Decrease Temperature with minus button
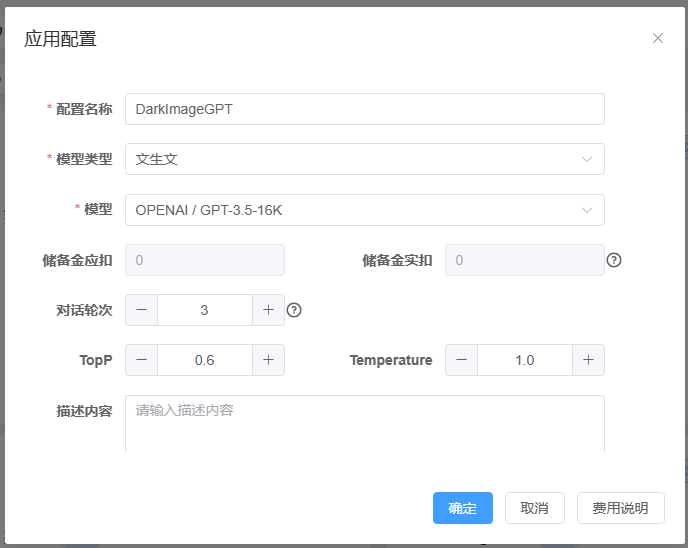This screenshot has height=548, width=688. 461,360
